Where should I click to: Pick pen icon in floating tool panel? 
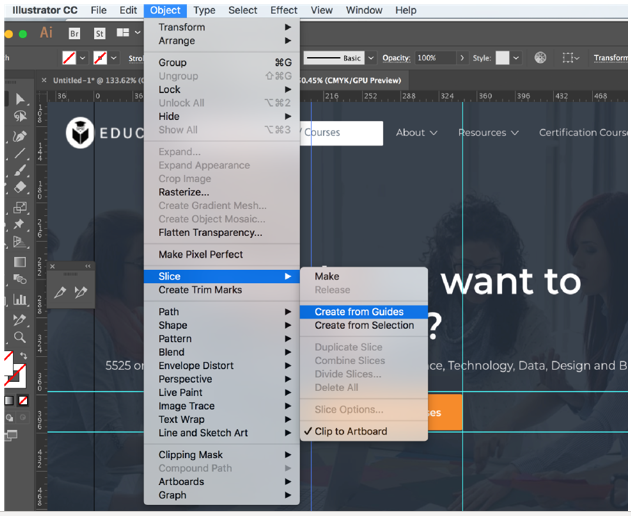(x=60, y=292)
